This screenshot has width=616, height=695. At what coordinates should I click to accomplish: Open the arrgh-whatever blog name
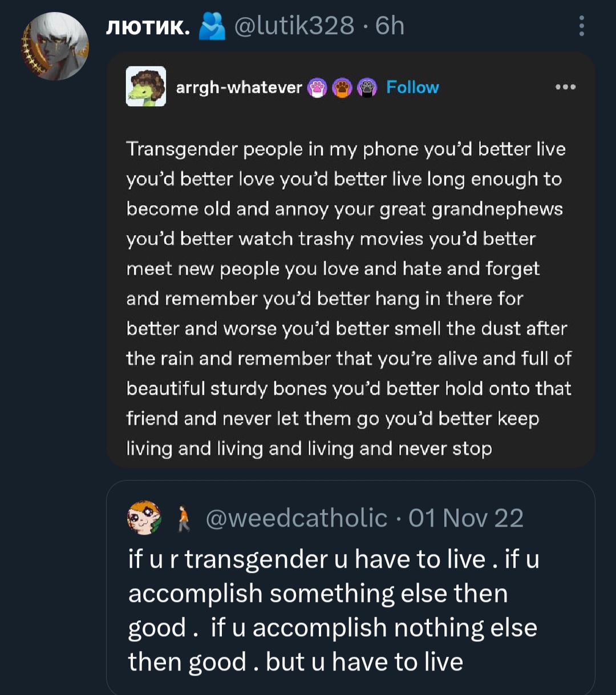pyautogui.click(x=239, y=87)
